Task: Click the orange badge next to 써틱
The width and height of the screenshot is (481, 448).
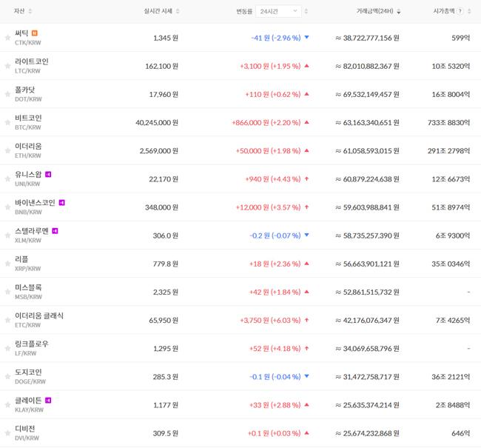Action: tap(35, 33)
